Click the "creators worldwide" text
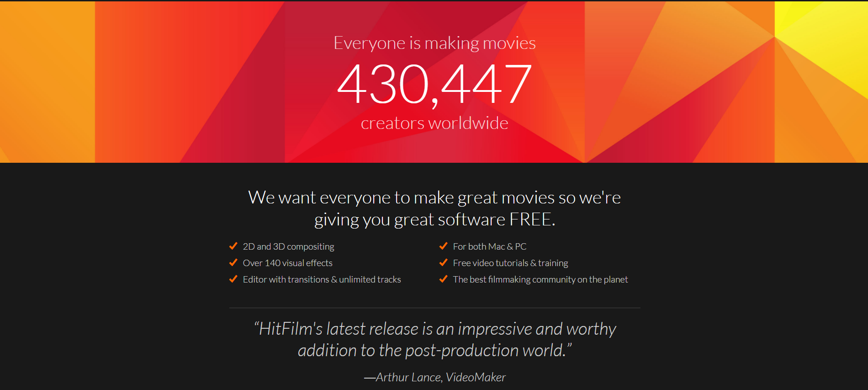The image size is (868, 390). [434, 123]
